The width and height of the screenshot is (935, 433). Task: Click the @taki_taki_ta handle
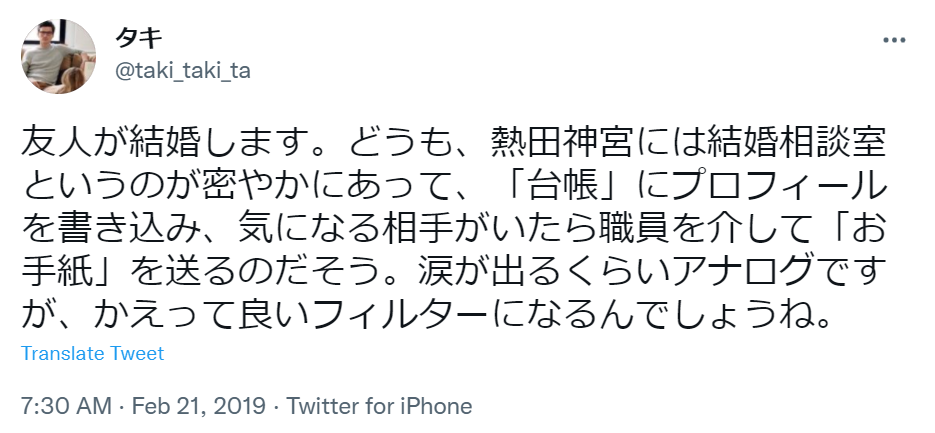pyautogui.click(x=184, y=70)
